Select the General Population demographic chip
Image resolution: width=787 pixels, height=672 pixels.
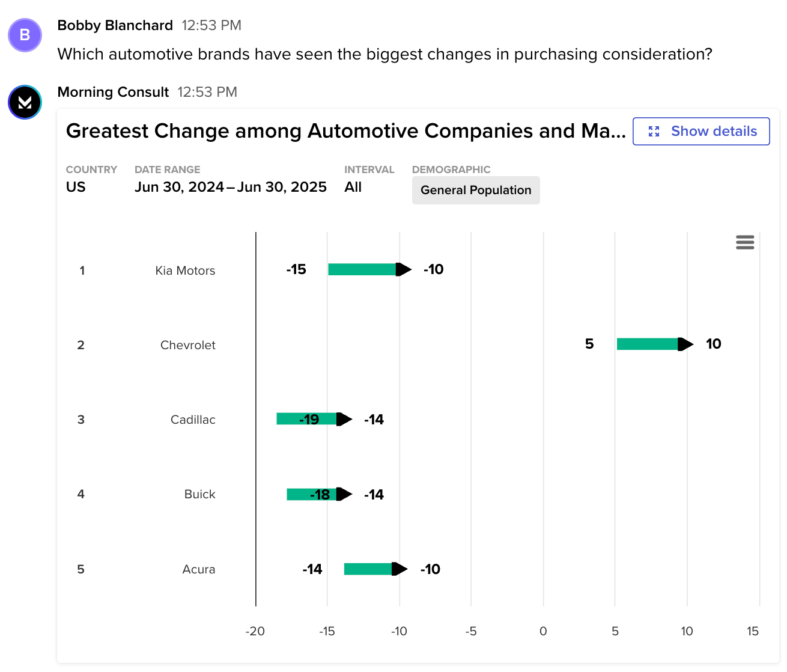(476, 191)
